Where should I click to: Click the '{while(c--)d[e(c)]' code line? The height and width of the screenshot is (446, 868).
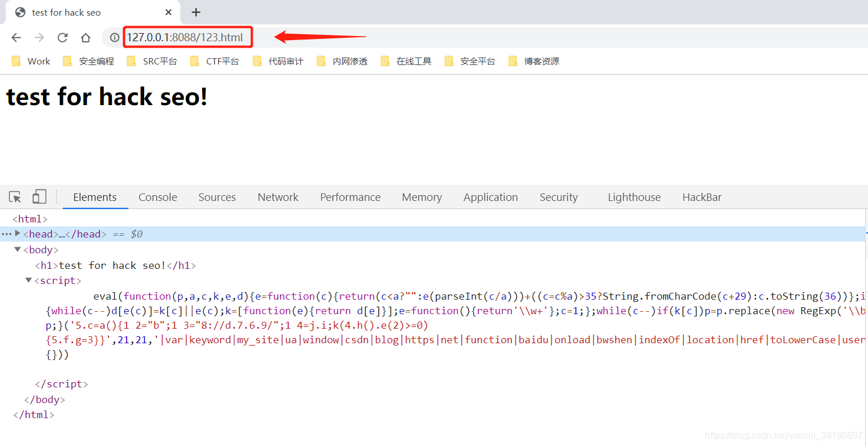tap(455, 311)
